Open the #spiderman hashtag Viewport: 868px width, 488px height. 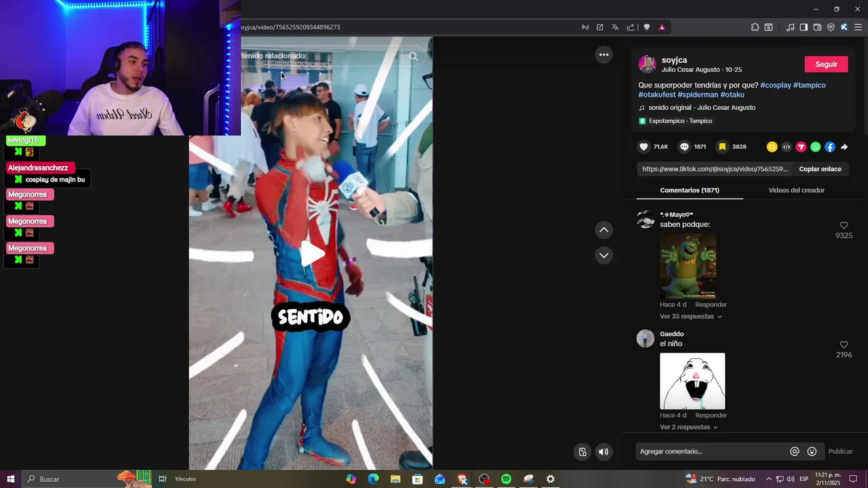(x=698, y=95)
